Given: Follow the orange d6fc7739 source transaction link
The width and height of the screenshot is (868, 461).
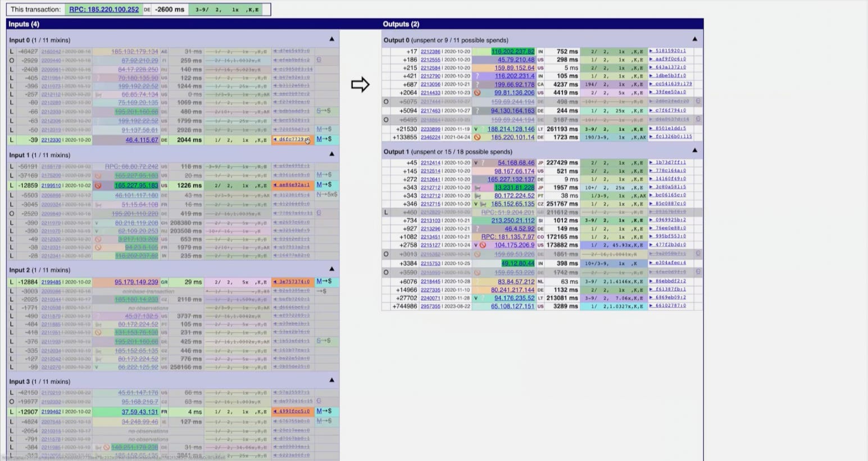Looking at the screenshot, I should tap(291, 139).
